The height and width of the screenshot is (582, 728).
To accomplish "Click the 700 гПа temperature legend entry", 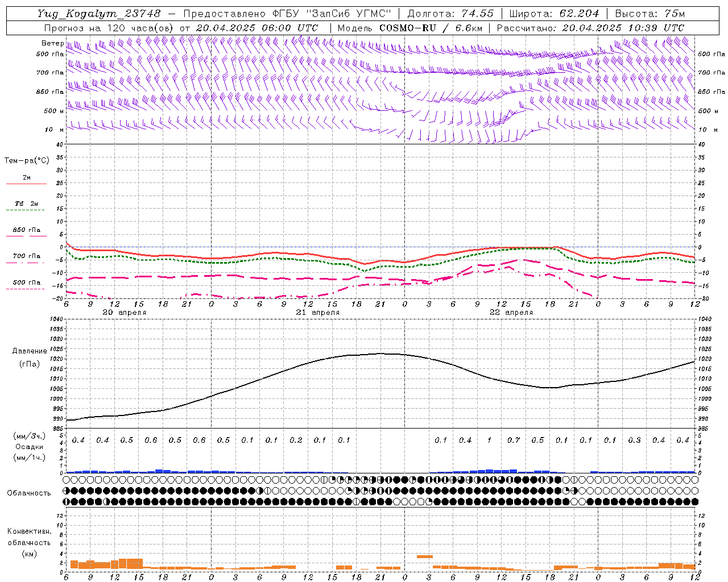I will pyautogui.click(x=27, y=256).
